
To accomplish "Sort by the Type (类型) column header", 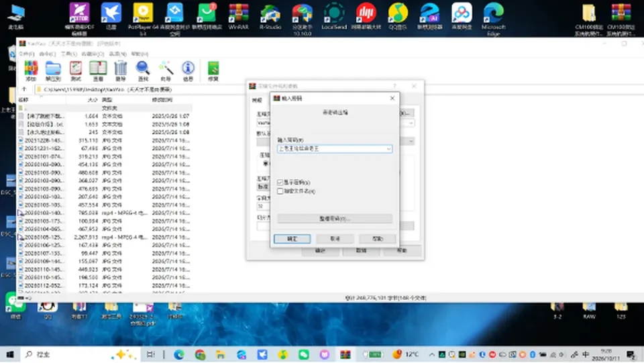I will (x=125, y=100).
